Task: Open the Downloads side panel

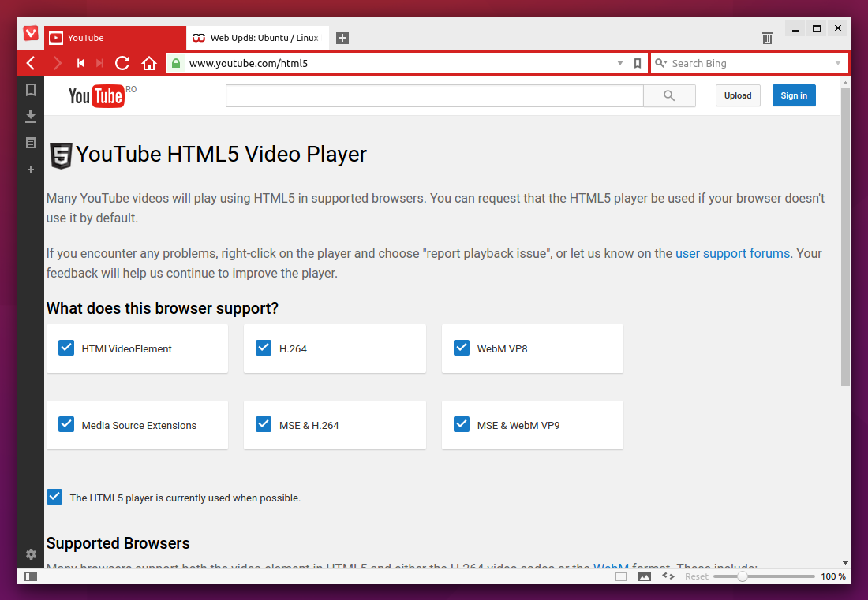Action: (31, 116)
